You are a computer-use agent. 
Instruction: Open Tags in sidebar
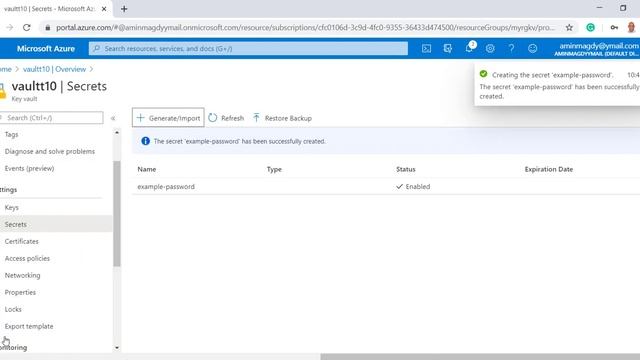pyautogui.click(x=11, y=134)
